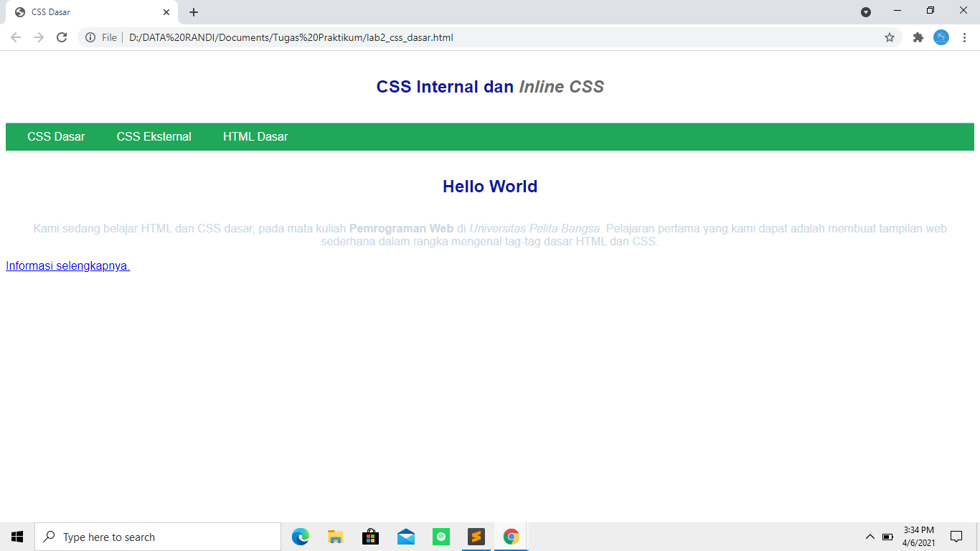Viewport: 980px width, 551px height.
Task: Click the page info icon in address bar
Action: point(90,37)
